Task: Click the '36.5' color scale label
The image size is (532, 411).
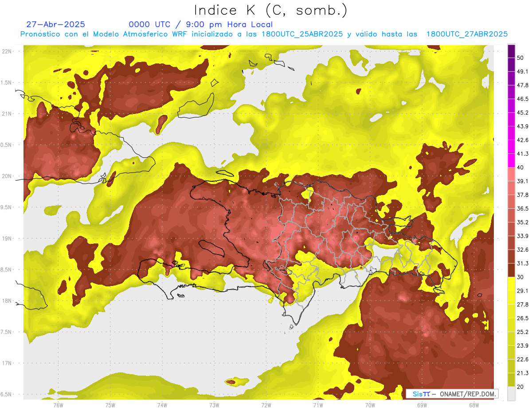Action: 523,209
